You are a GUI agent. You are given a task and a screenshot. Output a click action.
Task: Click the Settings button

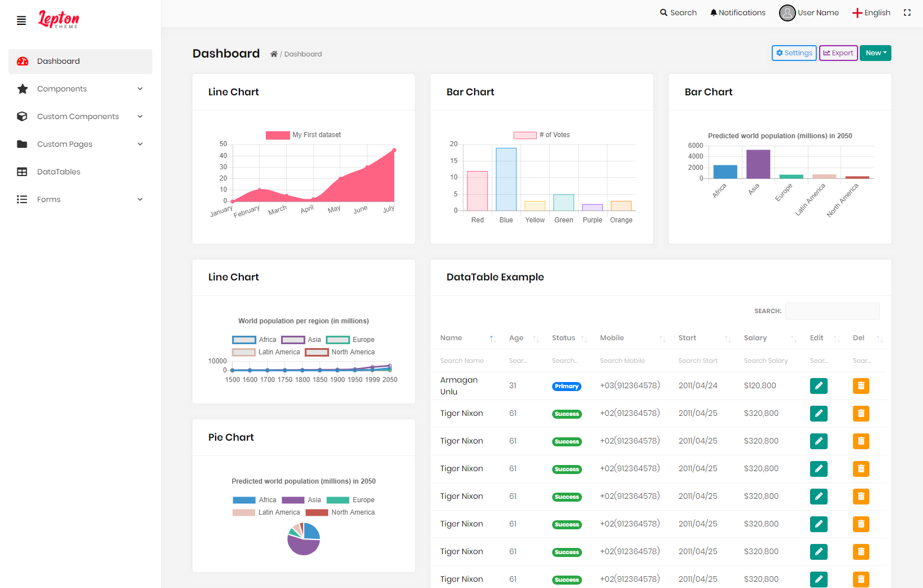point(794,53)
